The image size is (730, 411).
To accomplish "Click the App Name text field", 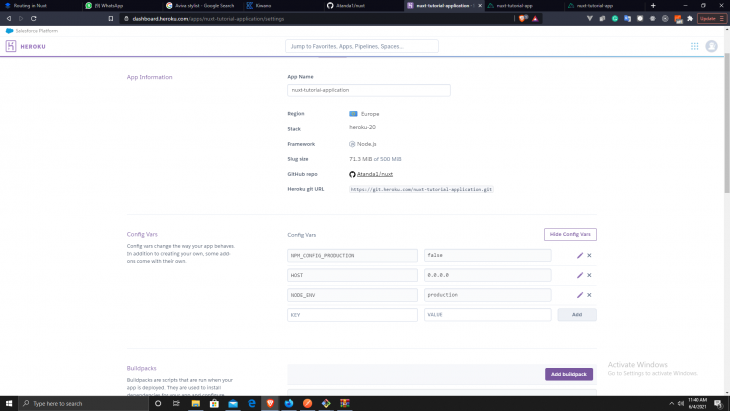I will (368, 90).
